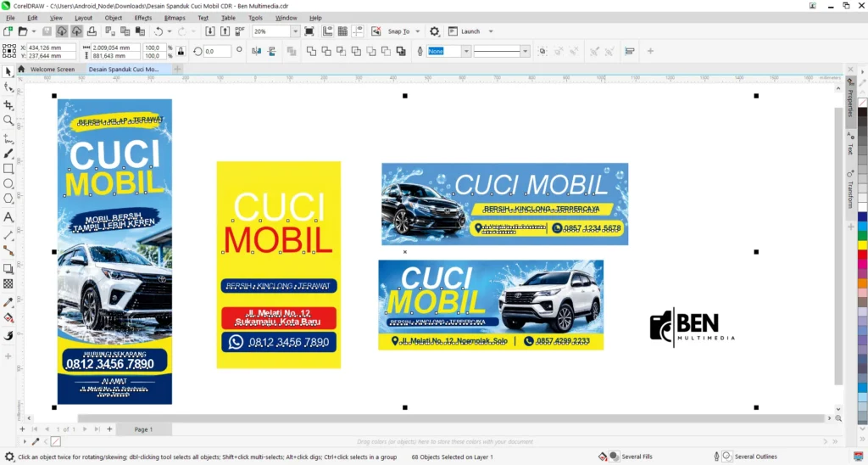Image resolution: width=868 pixels, height=465 pixels.
Task: Click the Open folder icon
Action: (x=23, y=31)
